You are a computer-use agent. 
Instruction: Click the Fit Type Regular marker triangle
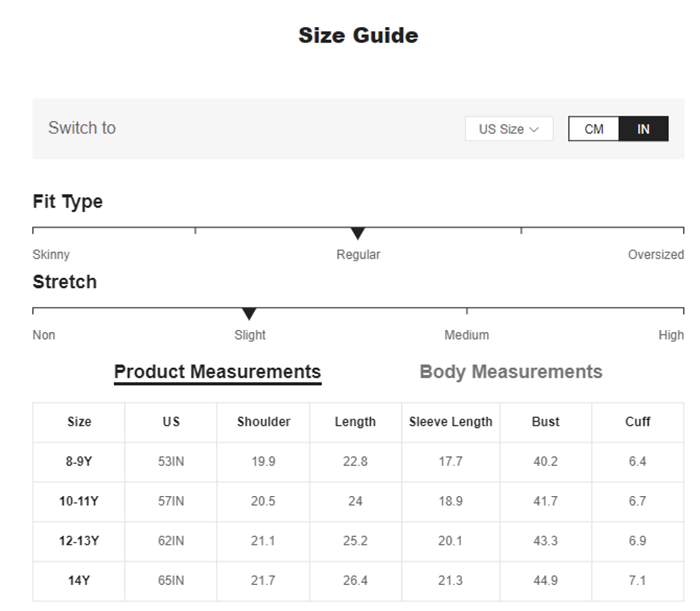click(x=358, y=233)
